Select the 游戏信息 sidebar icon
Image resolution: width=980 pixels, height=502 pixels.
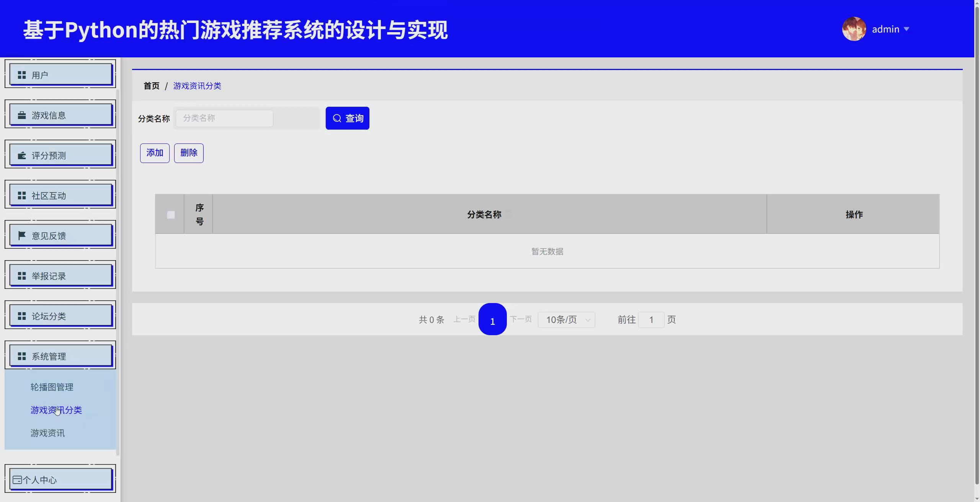click(x=22, y=114)
